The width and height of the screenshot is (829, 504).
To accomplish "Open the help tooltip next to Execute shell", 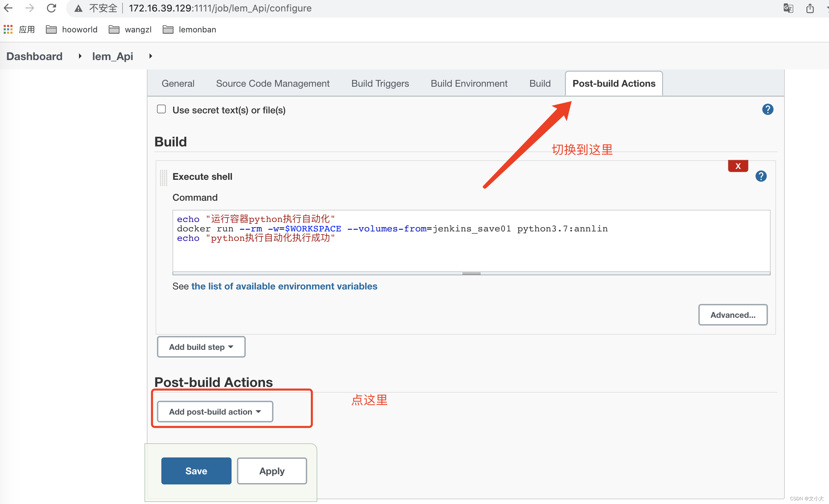I will point(761,176).
